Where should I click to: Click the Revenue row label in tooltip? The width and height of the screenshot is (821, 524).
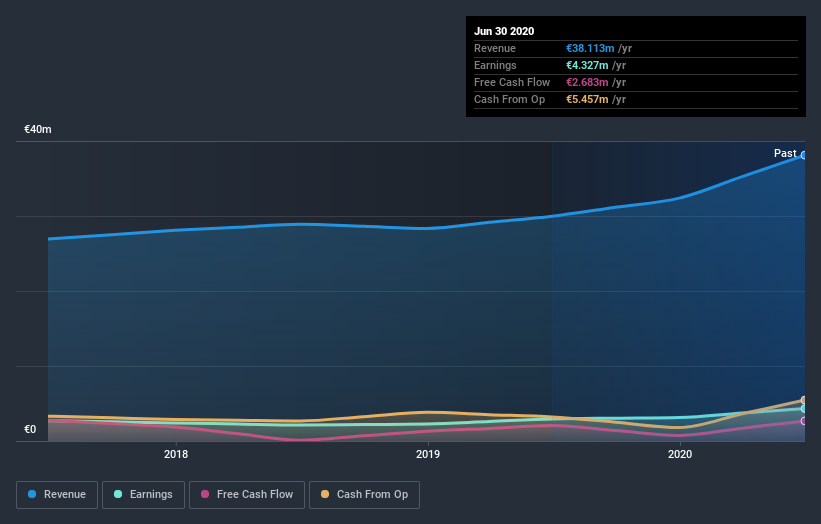[x=495, y=48]
